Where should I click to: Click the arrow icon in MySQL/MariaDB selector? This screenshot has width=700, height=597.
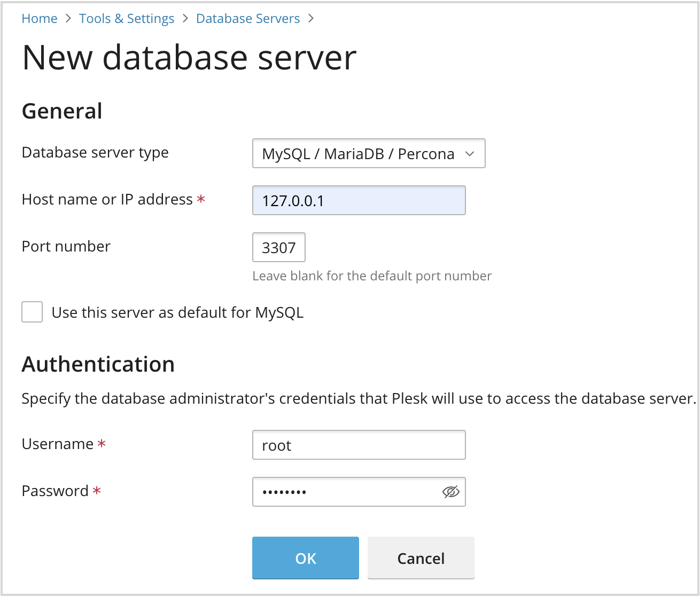coord(470,154)
